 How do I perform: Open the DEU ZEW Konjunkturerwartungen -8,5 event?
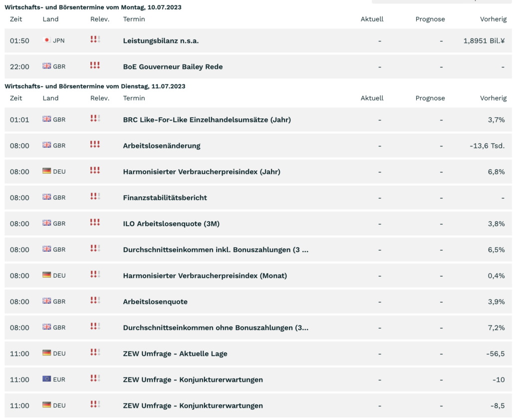click(x=193, y=406)
